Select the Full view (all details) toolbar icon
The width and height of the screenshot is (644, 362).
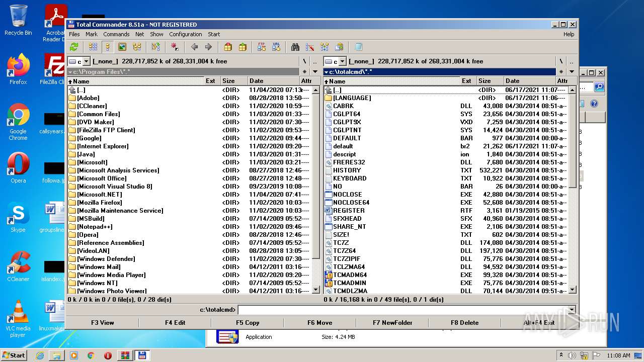(107, 47)
